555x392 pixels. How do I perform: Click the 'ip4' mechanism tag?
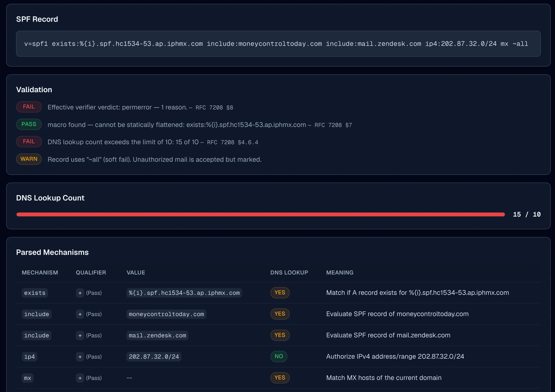30,357
